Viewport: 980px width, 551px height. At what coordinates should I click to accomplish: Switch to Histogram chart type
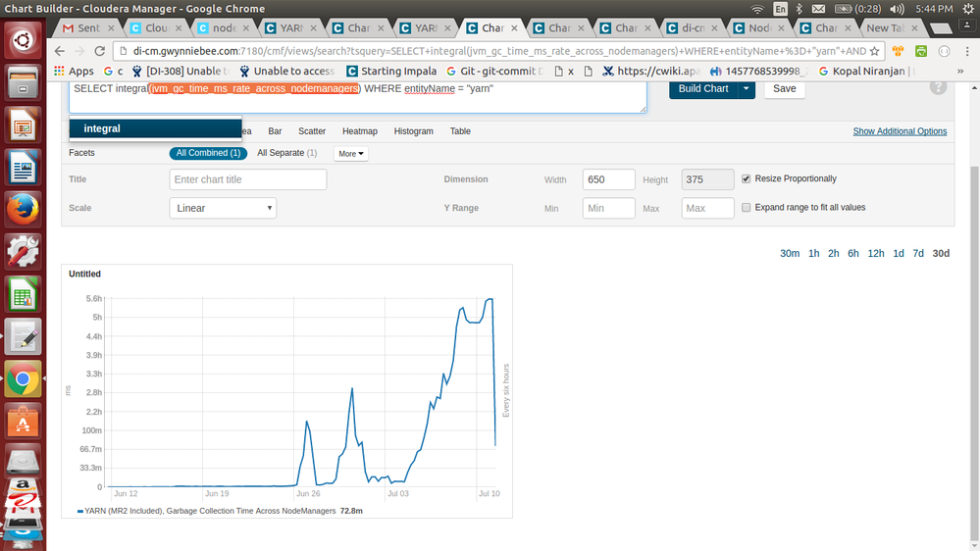pyautogui.click(x=413, y=131)
